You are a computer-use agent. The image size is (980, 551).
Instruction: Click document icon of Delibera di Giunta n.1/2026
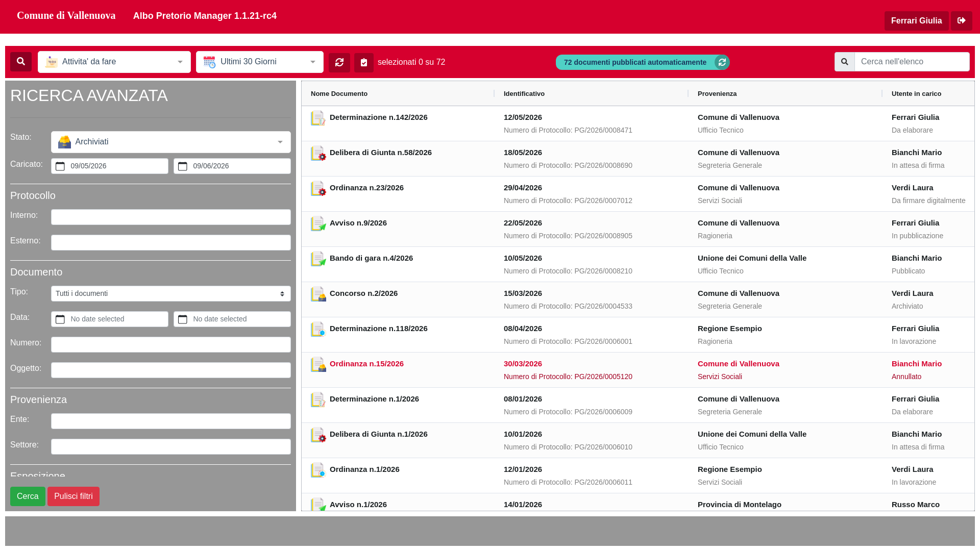(x=318, y=435)
